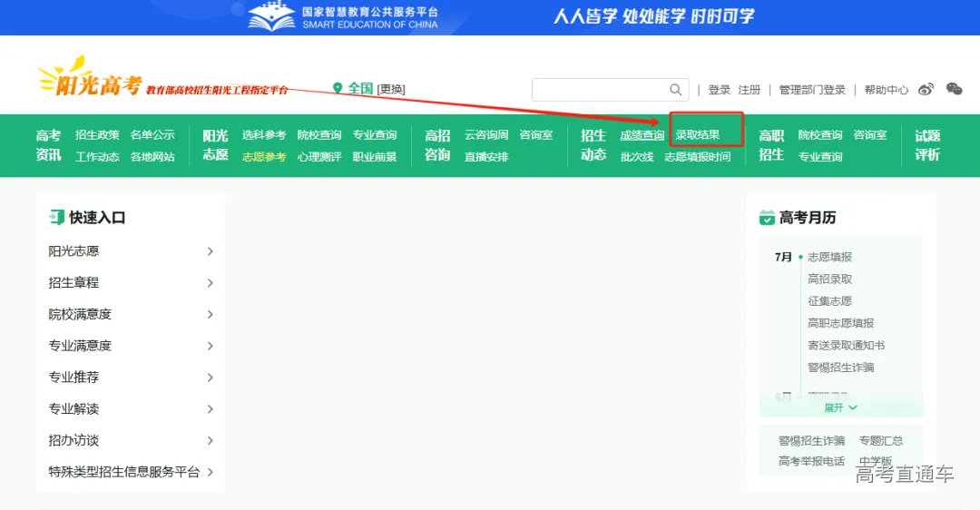Click 院校查询 under 阳光志愿

[319, 135]
